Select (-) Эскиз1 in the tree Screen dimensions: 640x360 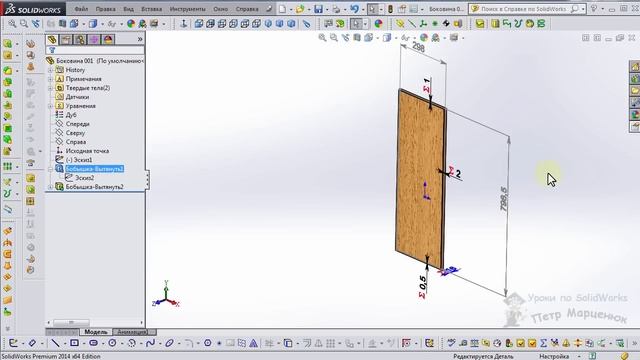point(79,160)
